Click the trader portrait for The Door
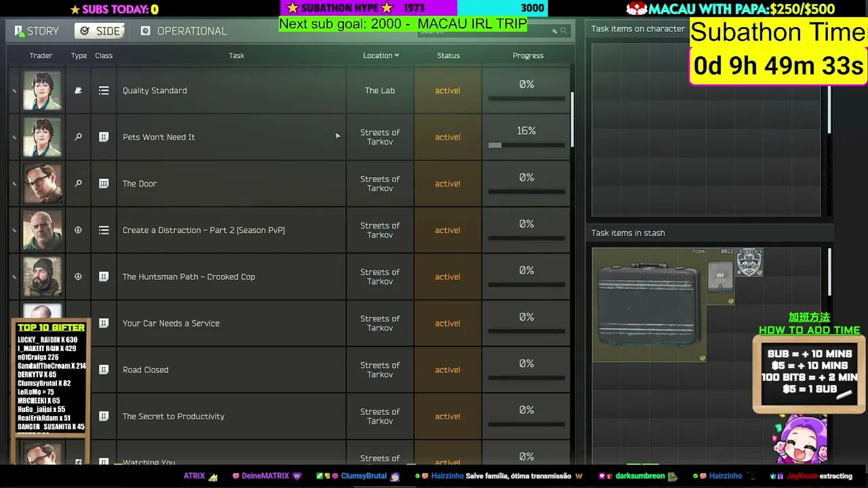The image size is (868, 488). (x=42, y=184)
